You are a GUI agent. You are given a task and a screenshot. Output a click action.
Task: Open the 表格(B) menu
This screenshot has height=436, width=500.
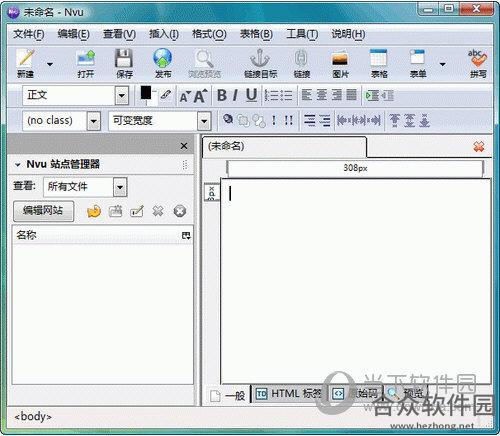[x=256, y=34]
